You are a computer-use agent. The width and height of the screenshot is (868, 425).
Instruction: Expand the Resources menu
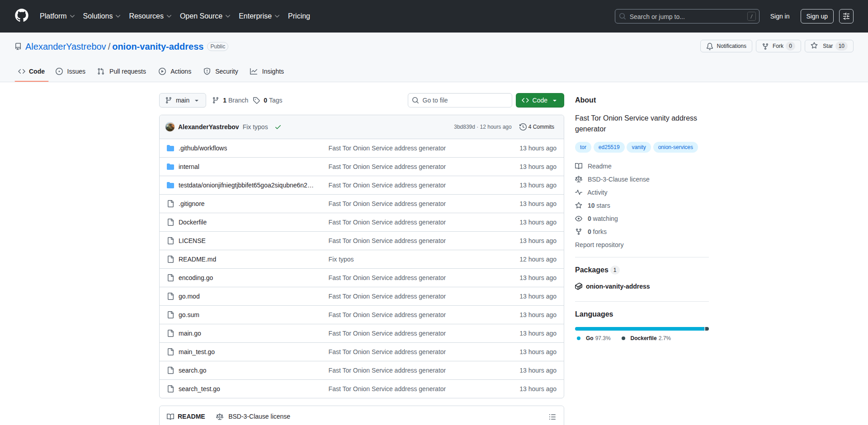click(x=150, y=16)
